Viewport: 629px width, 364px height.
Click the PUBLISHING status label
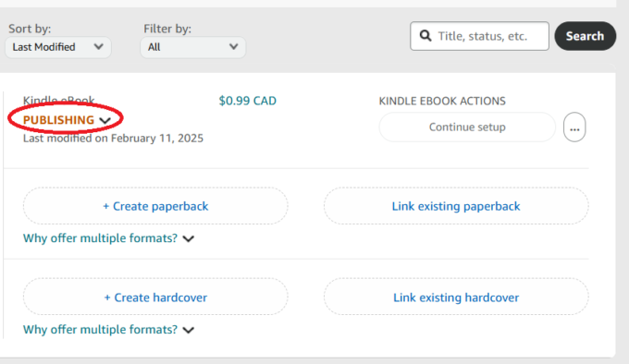click(x=58, y=120)
